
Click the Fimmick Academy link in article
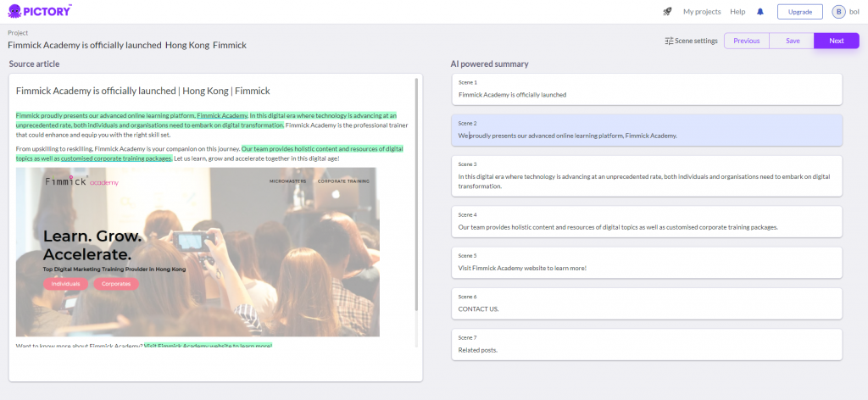(222, 115)
